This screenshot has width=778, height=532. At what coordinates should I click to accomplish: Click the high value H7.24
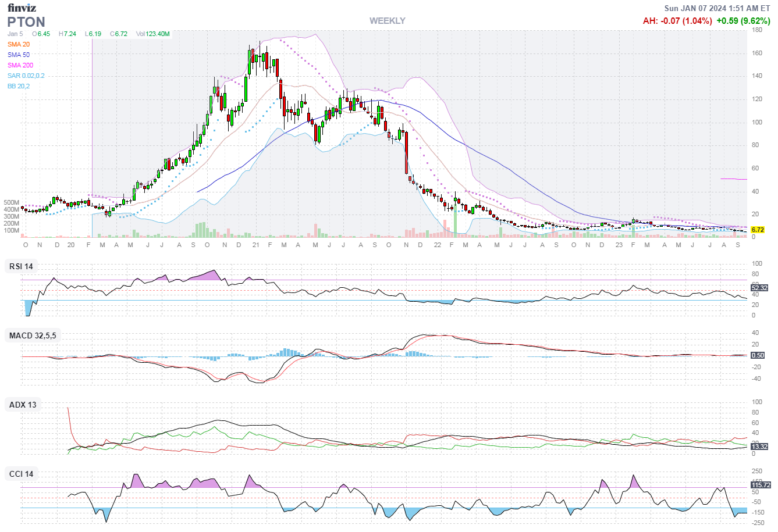pyautogui.click(x=68, y=34)
